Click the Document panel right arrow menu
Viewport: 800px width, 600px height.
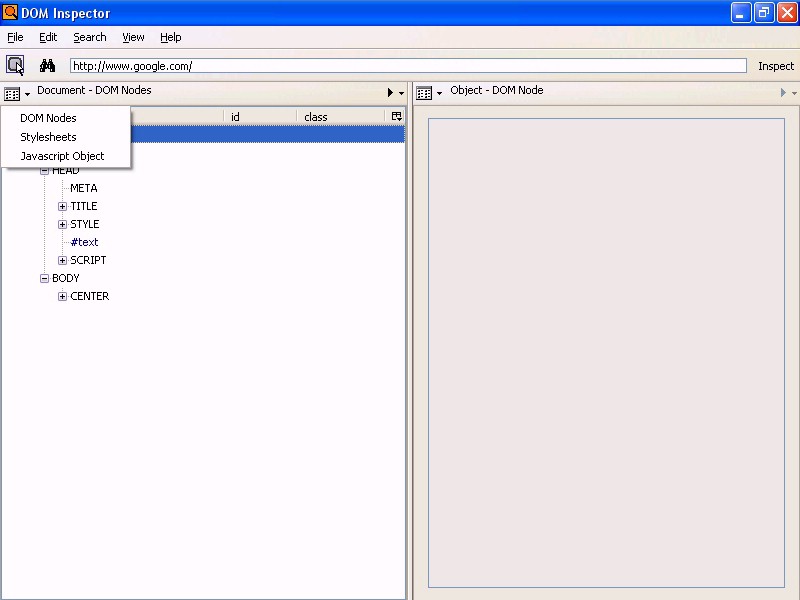[394, 93]
